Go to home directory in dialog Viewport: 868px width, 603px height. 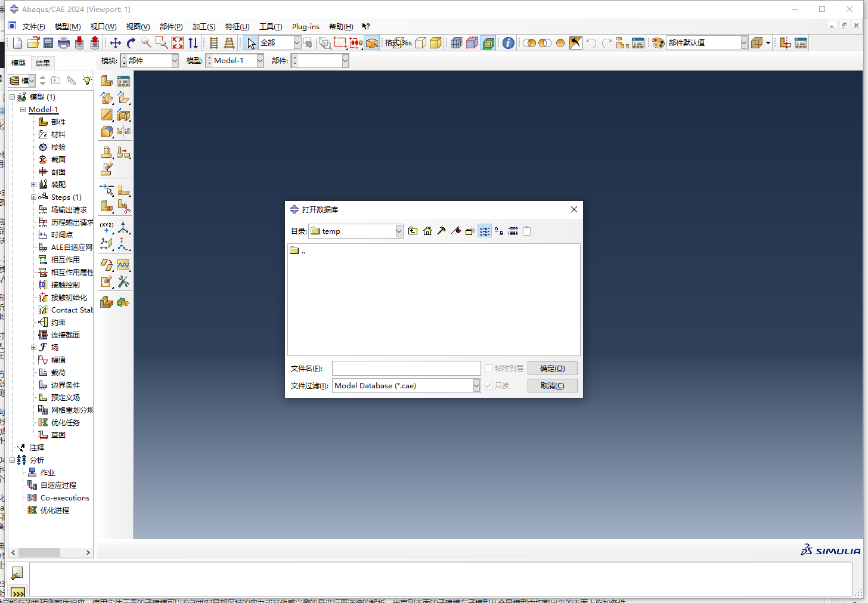[427, 231]
